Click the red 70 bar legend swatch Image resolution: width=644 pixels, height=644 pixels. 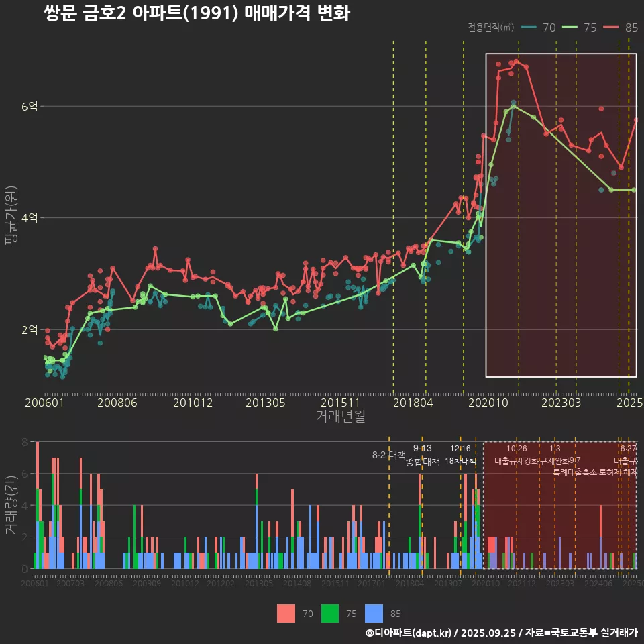click(286, 613)
